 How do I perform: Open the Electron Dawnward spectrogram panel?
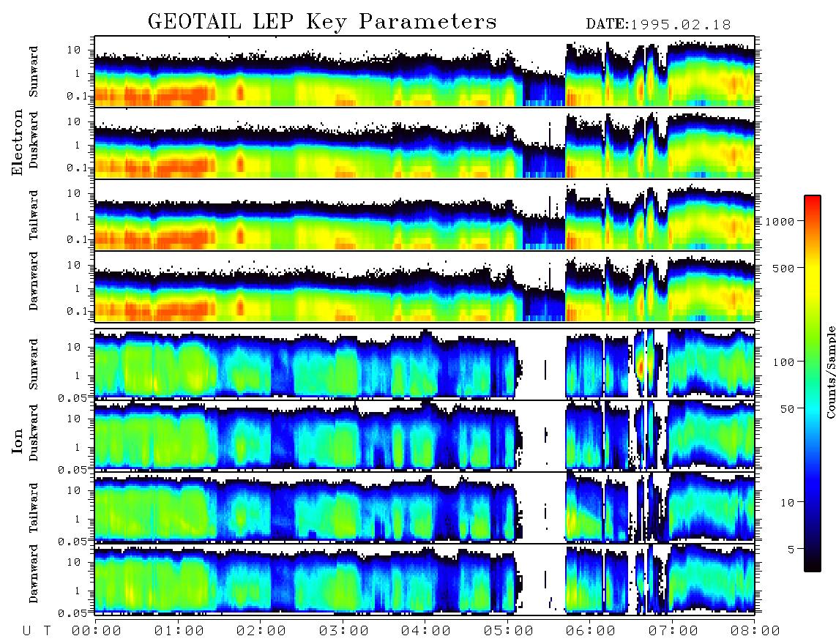tap(425, 287)
